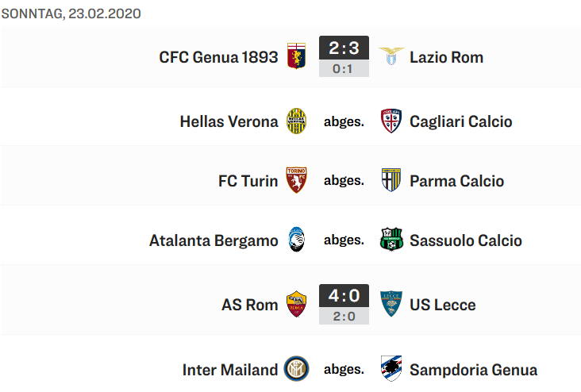Click the CFC Genua 1893 crest icon
This screenshot has height=392, width=581.
(297, 57)
